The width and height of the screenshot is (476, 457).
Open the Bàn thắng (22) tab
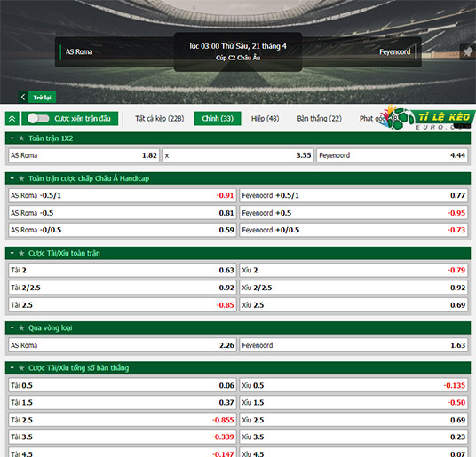[320, 119]
